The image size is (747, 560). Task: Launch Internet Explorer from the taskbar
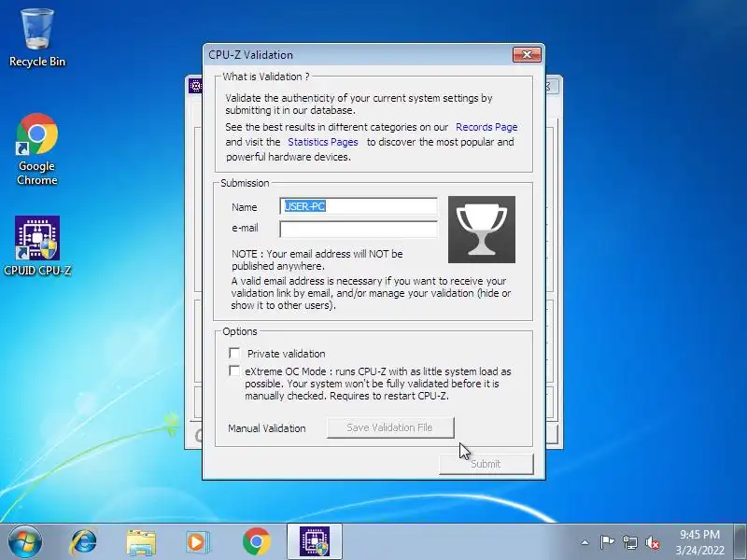pos(83,542)
